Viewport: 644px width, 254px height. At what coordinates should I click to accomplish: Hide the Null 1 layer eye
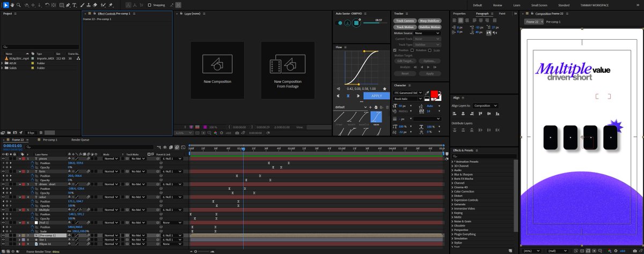(x=3, y=222)
